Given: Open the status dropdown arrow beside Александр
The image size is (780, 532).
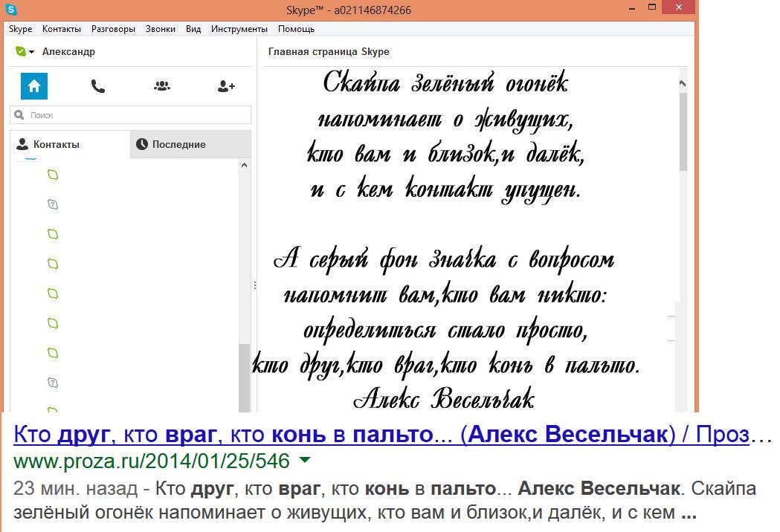Looking at the screenshot, I should point(32,52).
